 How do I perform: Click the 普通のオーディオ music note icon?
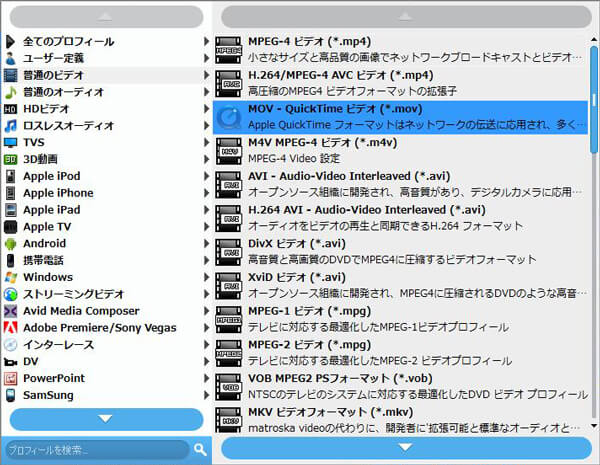pos(10,92)
